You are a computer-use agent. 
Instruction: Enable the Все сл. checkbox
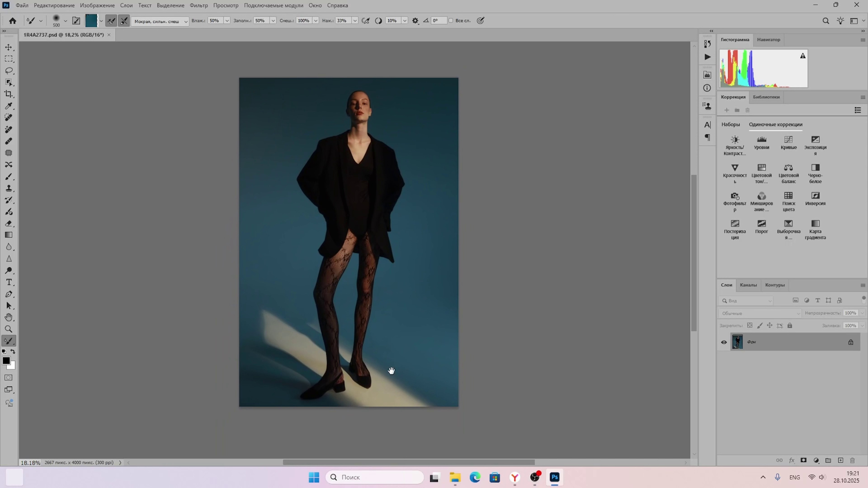click(451, 21)
